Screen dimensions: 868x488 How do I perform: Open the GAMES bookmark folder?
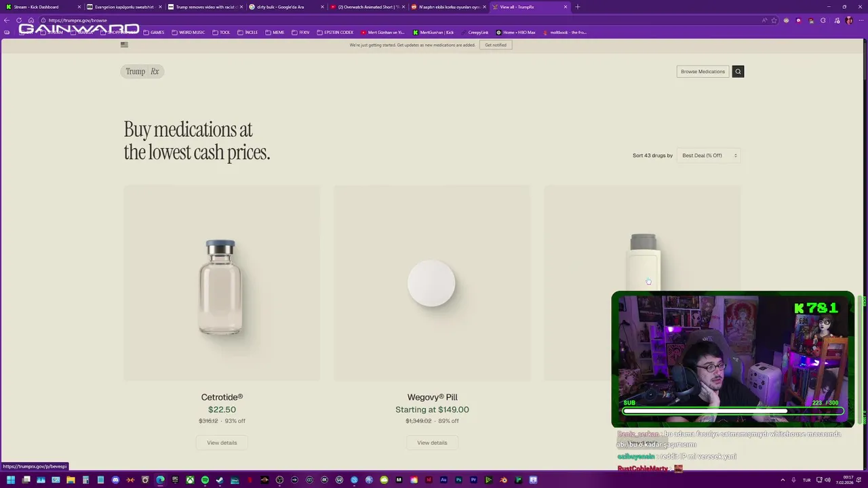click(x=154, y=32)
